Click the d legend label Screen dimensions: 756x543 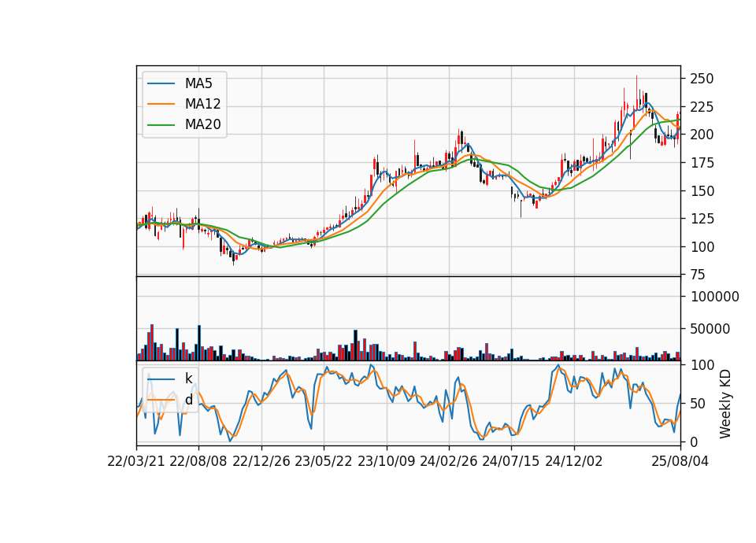click(x=188, y=400)
